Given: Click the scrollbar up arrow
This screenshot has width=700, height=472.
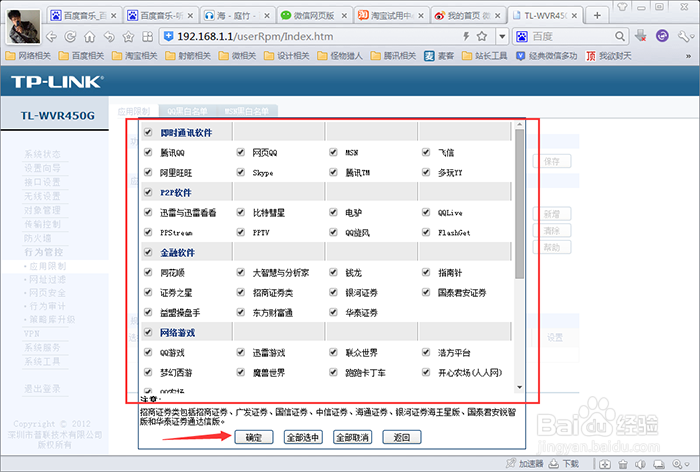Looking at the screenshot, I should 519,125.
